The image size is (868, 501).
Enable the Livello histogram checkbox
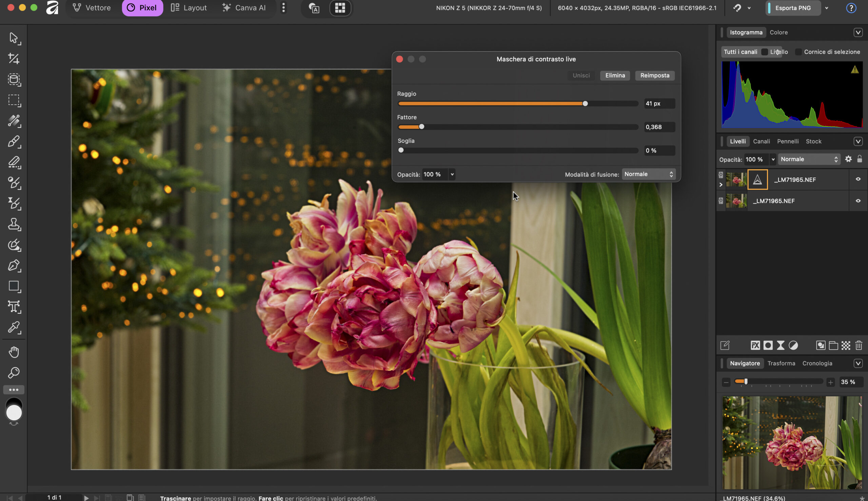[x=764, y=52]
